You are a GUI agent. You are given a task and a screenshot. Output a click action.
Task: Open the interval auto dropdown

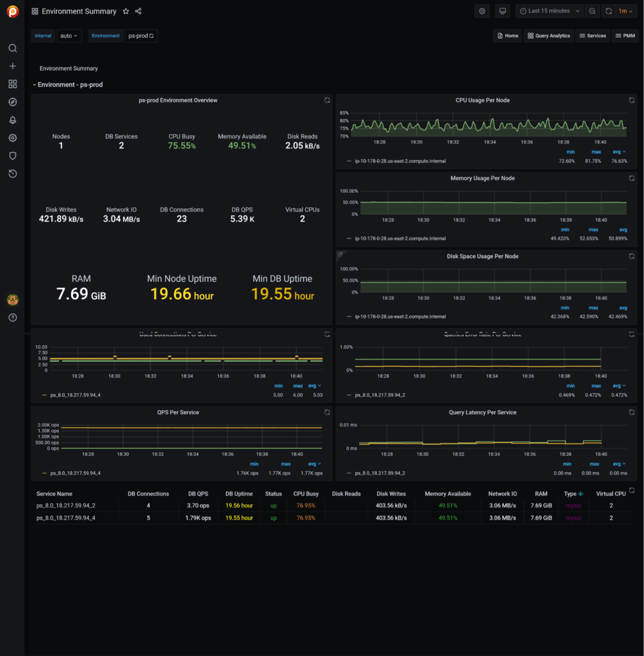tap(68, 35)
